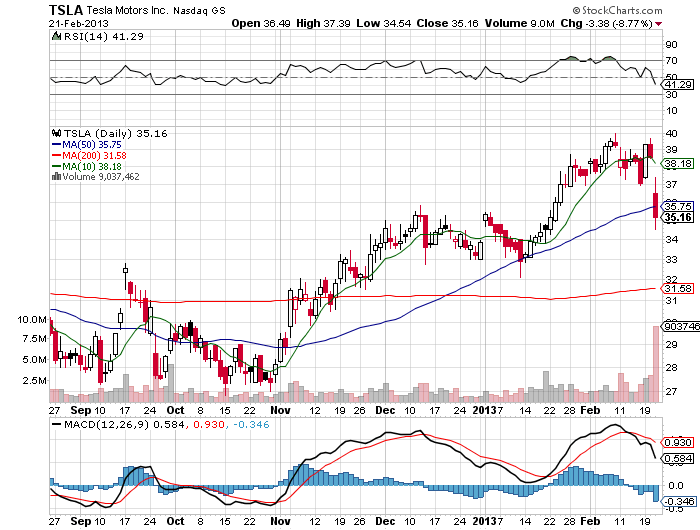Viewport: 700px width, 530px height.
Task: Click the MA(10) 38.18 legend text
Action: [x=92, y=166]
